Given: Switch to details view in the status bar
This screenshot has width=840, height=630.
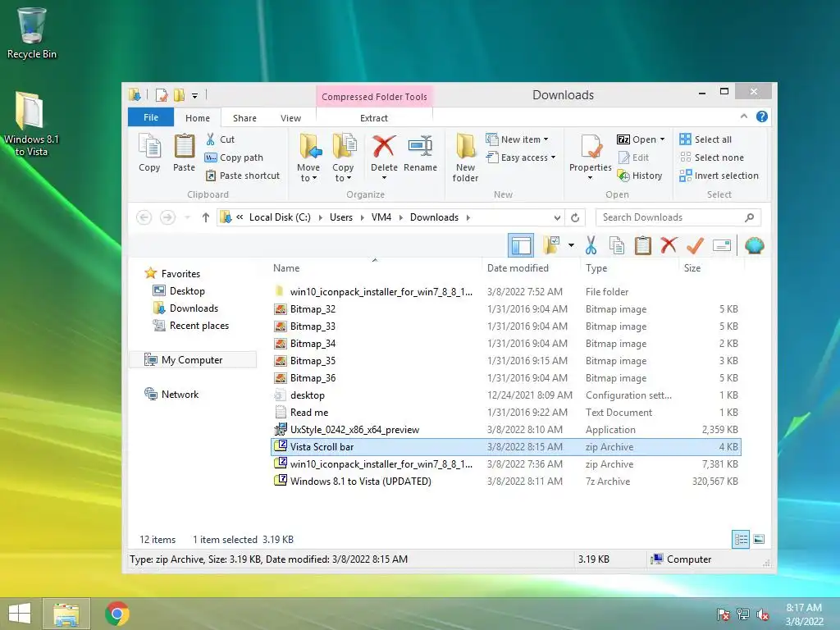Looking at the screenshot, I should pos(741,539).
